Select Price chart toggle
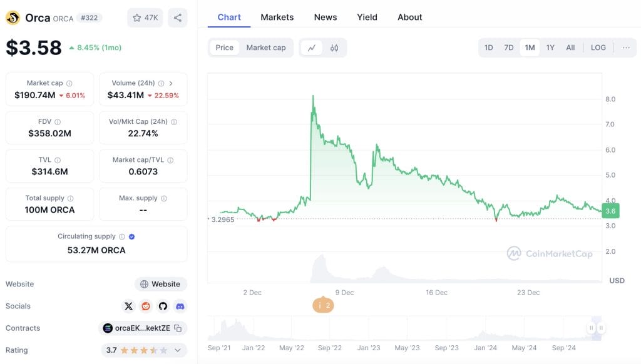641x364 pixels. [x=225, y=48]
